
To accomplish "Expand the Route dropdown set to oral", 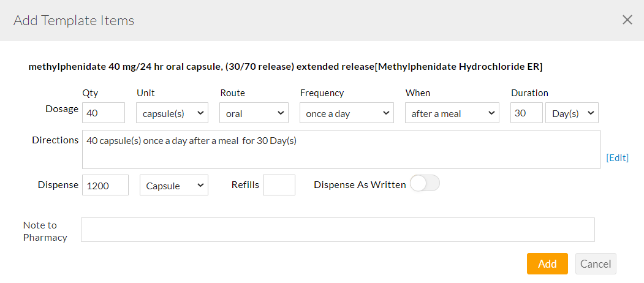I will [254, 113].
